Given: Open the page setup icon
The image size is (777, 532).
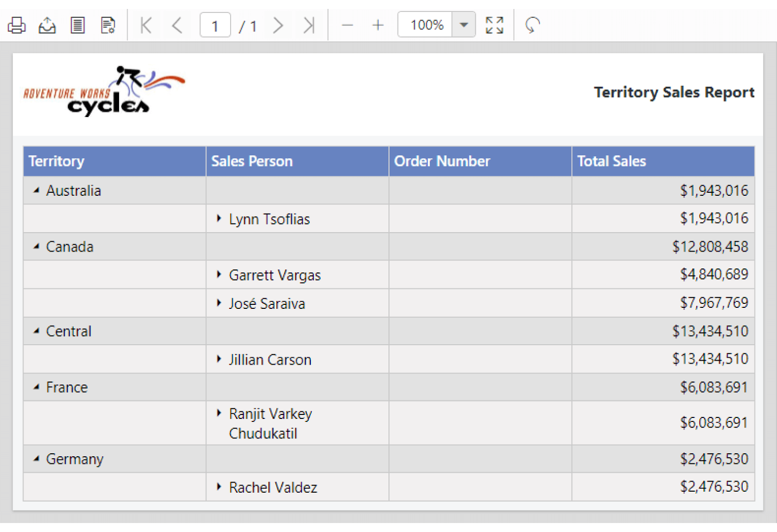Looking at the screenshot, I should tap(108, 25).
